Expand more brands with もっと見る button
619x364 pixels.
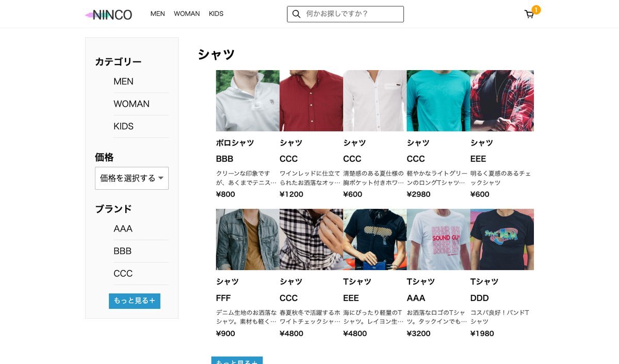coord(134,301)
